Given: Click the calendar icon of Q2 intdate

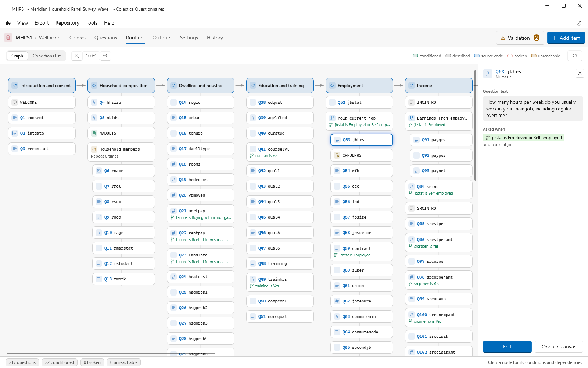Looking at the screenshot, I should point(15,133).
